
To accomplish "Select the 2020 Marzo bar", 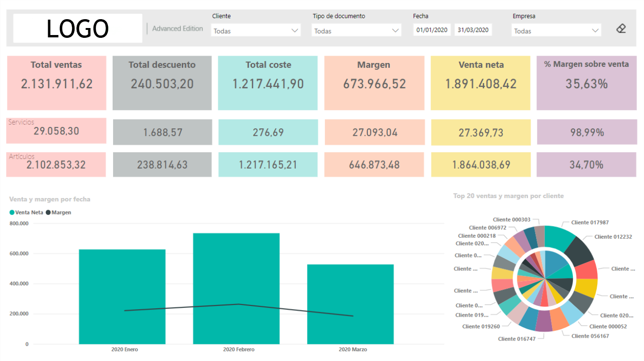I will coord(350,304).
